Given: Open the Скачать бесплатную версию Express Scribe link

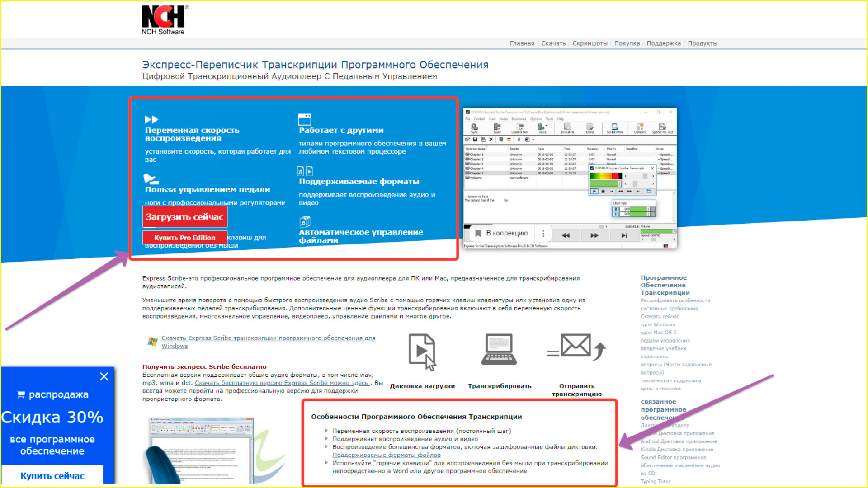Looking at the screenshot, I should click(x=282, y=383).
